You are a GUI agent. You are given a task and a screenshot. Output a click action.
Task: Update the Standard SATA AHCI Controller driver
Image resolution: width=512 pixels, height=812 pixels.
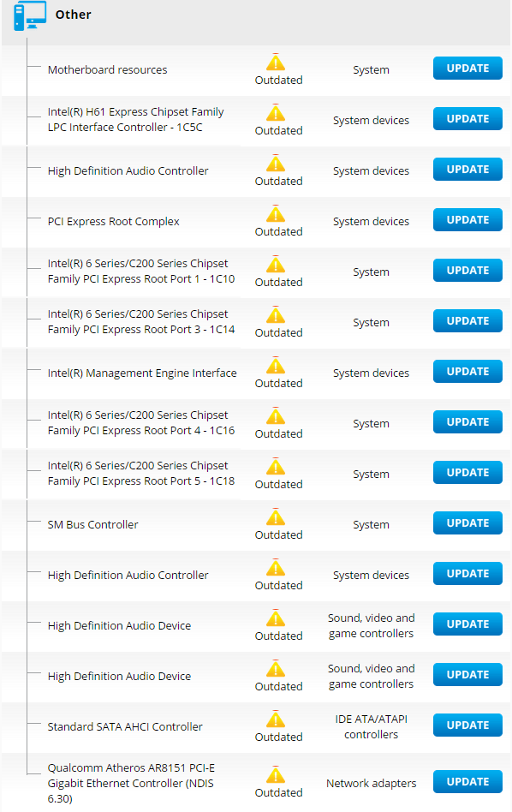[467, 725]
